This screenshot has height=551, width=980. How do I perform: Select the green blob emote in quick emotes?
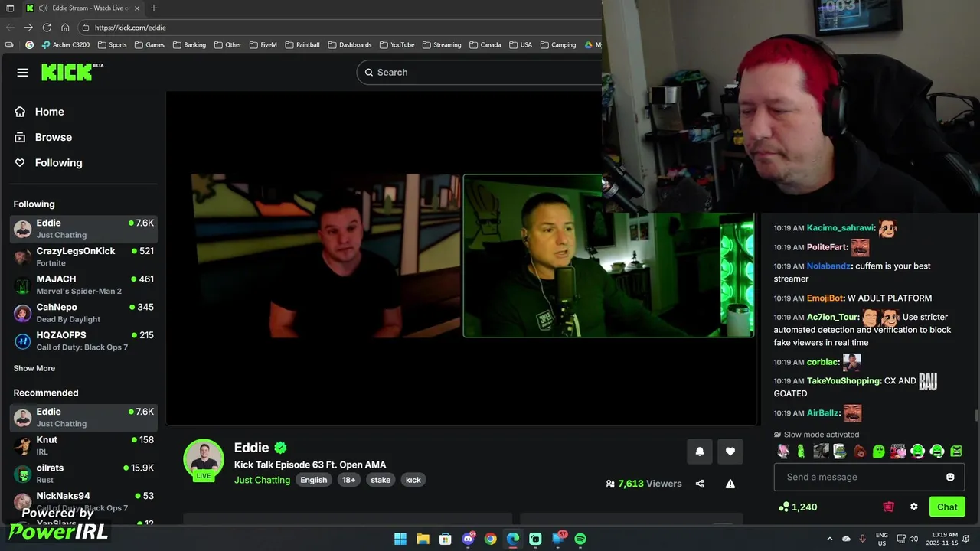click(878, 452)
